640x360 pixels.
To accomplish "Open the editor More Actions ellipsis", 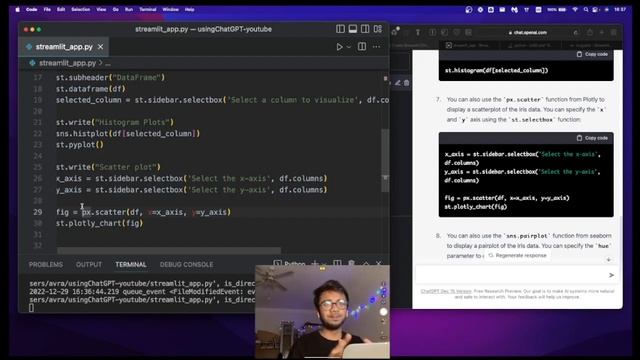I will (x=376, y=47).
